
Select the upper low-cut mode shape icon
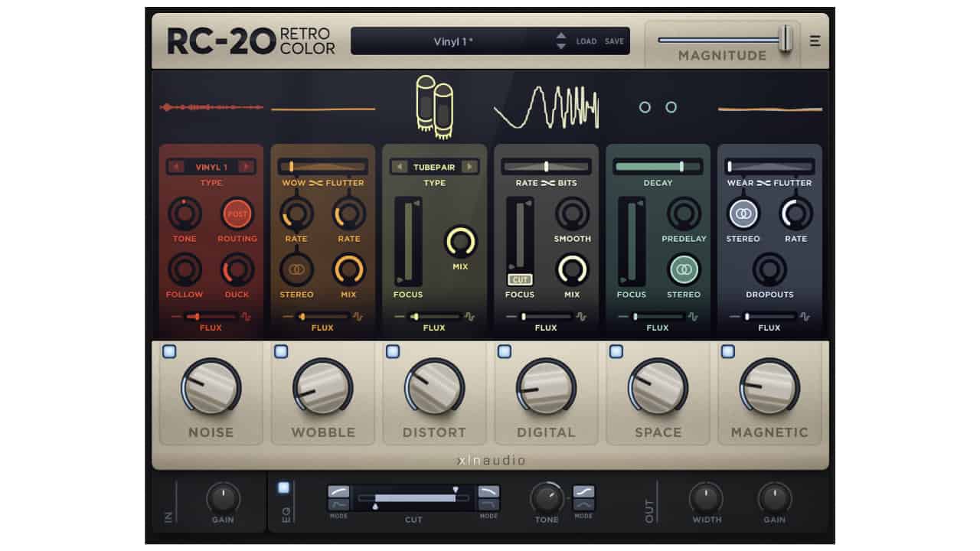point(338,491)
